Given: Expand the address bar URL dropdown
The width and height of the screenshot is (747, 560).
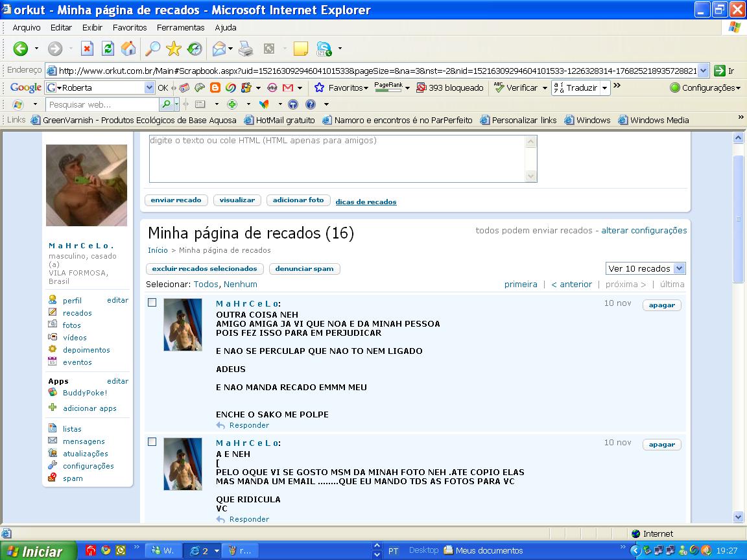Looking at the screenshot, I should tap(704, 71).
